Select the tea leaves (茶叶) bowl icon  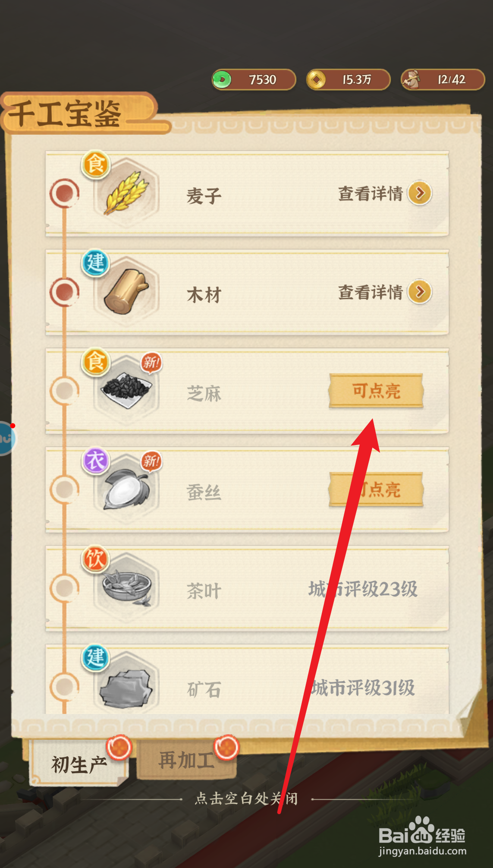click(x=126, y=587)
